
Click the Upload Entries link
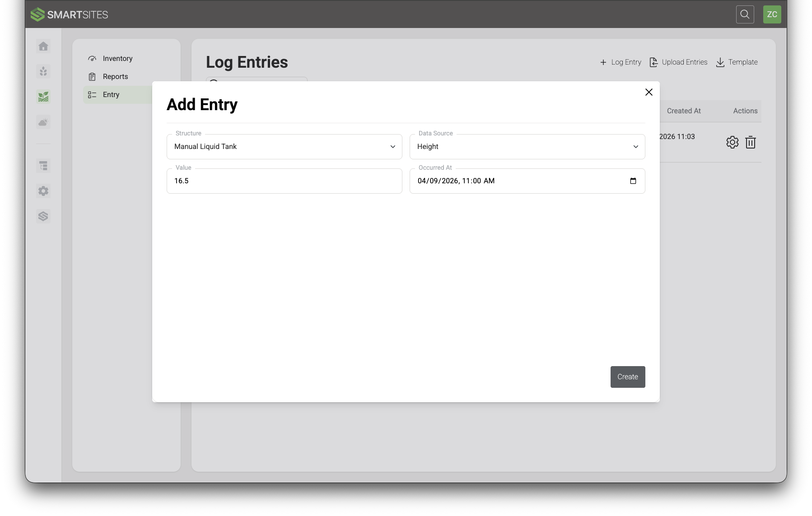pyautogui.click(x=678, y=62)
